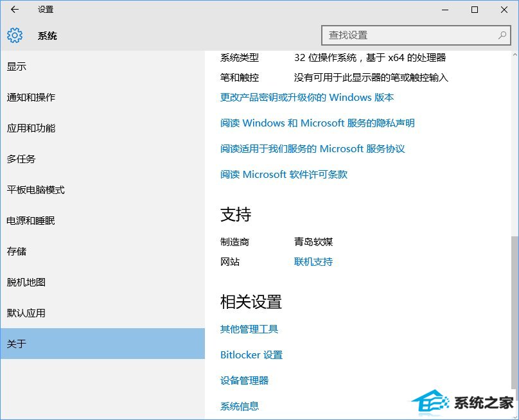Click the 青岛软媒 manufacturer value
Image resolution: width=519 pixels, height=420 pixels.
(313, 242)
